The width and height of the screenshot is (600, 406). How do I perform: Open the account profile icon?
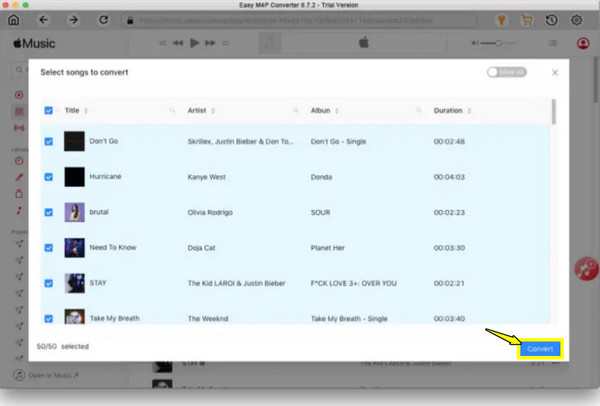tap(583, 43)
